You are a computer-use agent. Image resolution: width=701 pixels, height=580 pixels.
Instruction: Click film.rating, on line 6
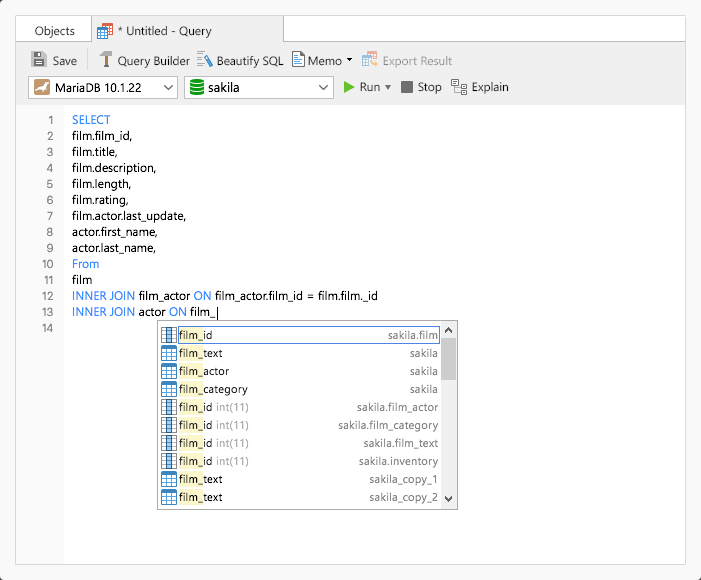click(100, 200)
